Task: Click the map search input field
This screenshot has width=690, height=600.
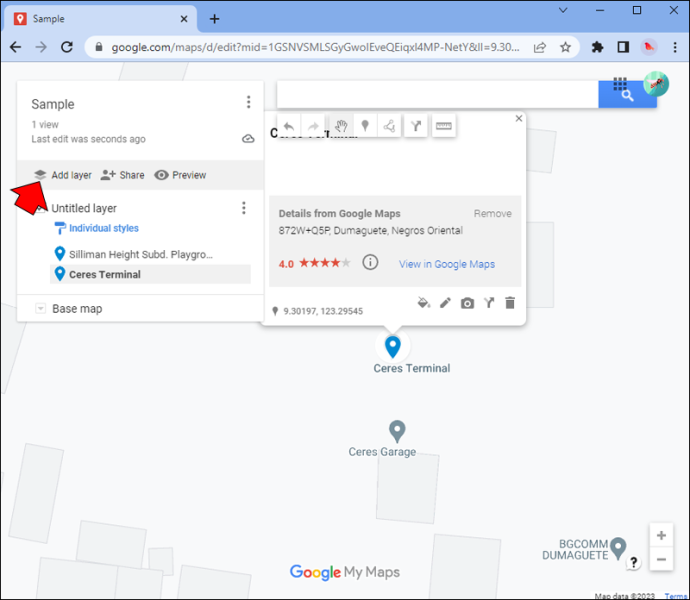Action: tap(437, 94)
